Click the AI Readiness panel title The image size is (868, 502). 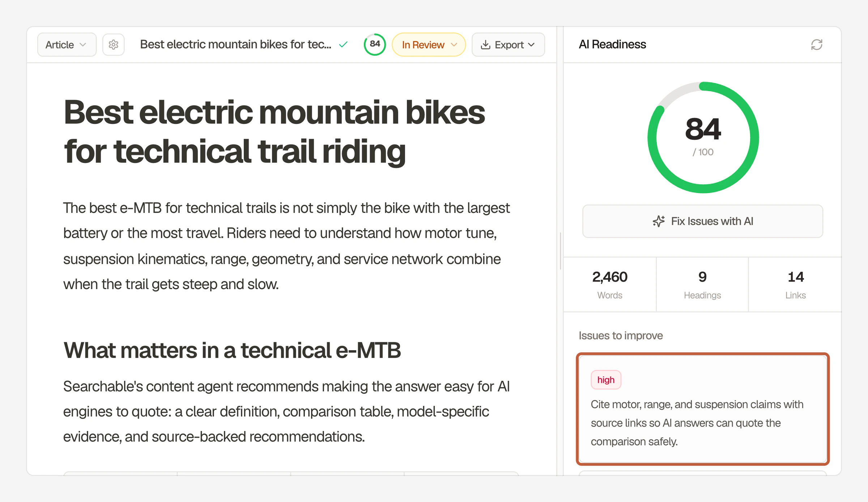tap(612, 44)
